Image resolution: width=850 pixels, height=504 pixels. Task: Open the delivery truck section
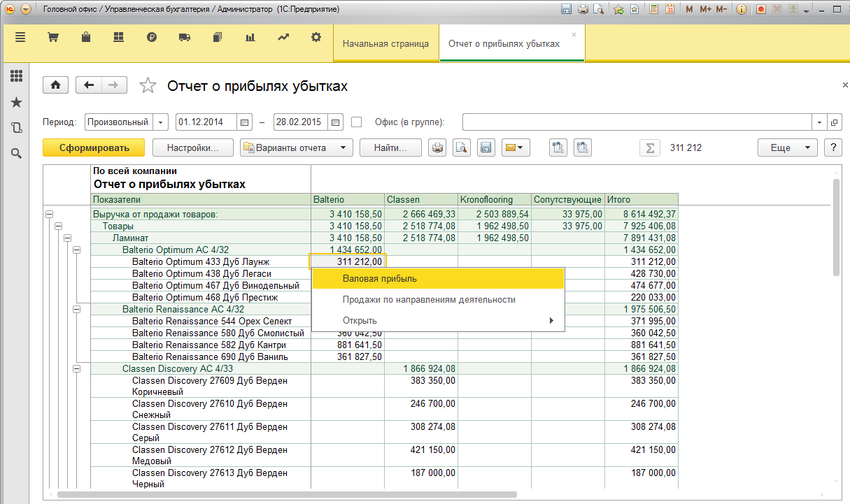[x=185, y=38]
